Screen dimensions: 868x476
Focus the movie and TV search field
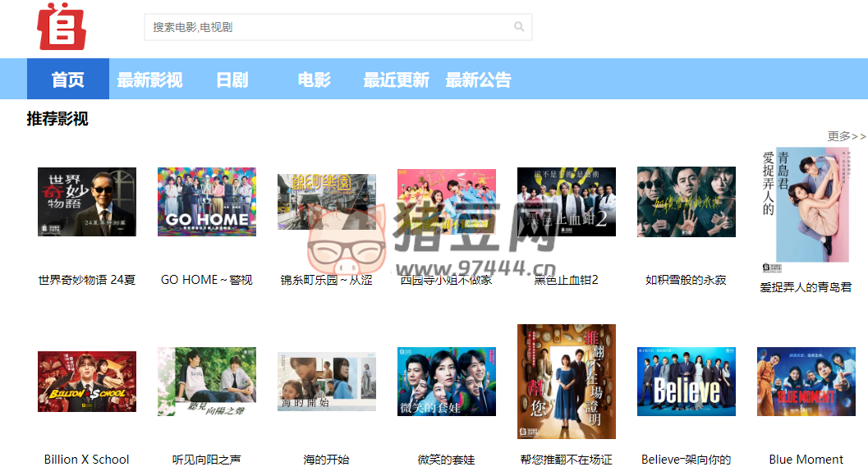pos(338,27)
